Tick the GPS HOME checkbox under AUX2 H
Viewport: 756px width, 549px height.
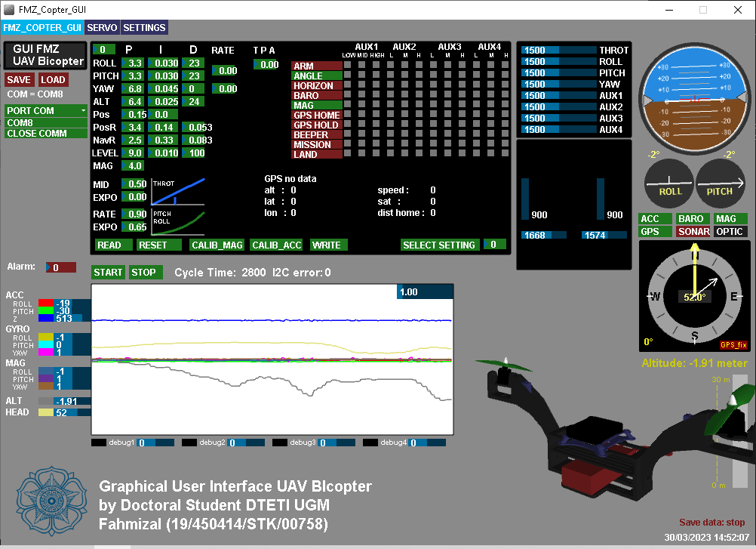[419, 115]
